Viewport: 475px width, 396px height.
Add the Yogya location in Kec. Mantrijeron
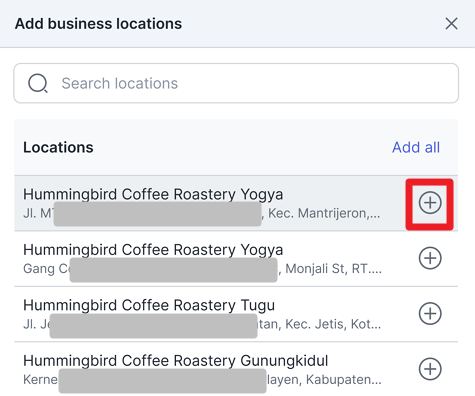[x=430, y=203]
